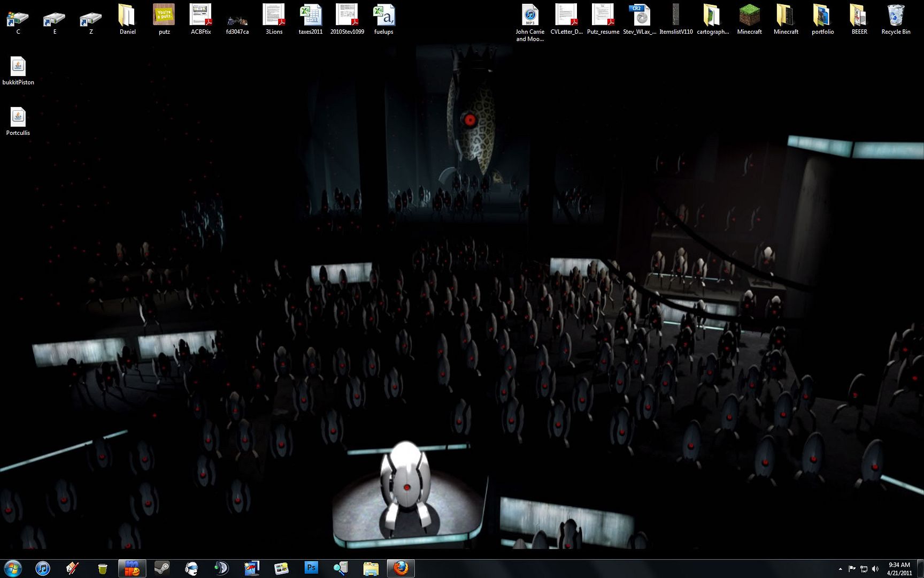Open Steam from the taskbar
The width and height of the screenshot is (924, 578).
(161, 568)
